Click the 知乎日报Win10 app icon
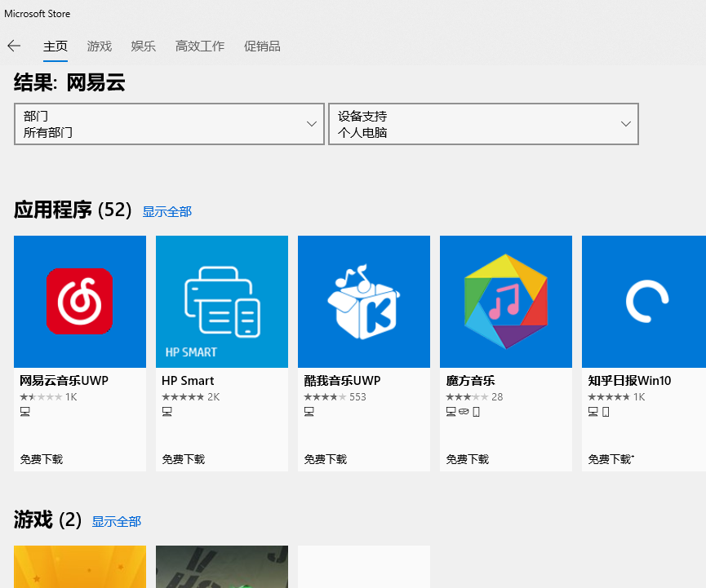706x588 pixels. point(645,301)
